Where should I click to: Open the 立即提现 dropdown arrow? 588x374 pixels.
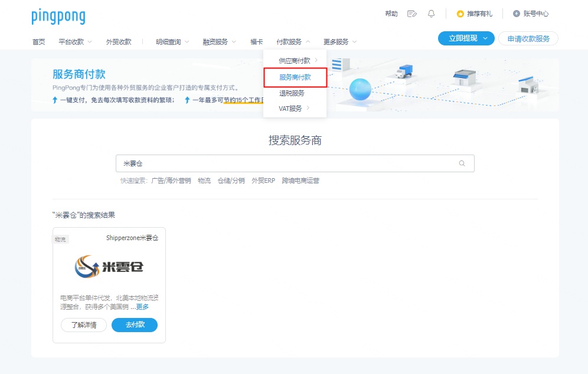485,38
